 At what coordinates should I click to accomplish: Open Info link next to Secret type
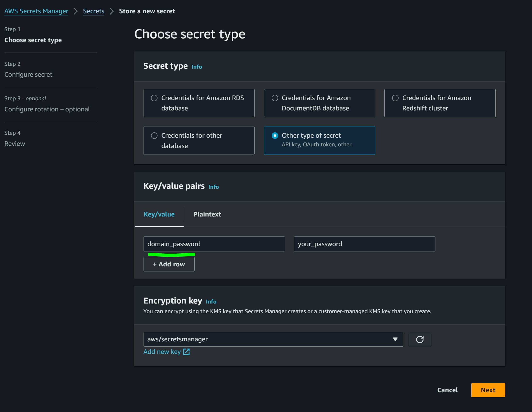point(197,67)
